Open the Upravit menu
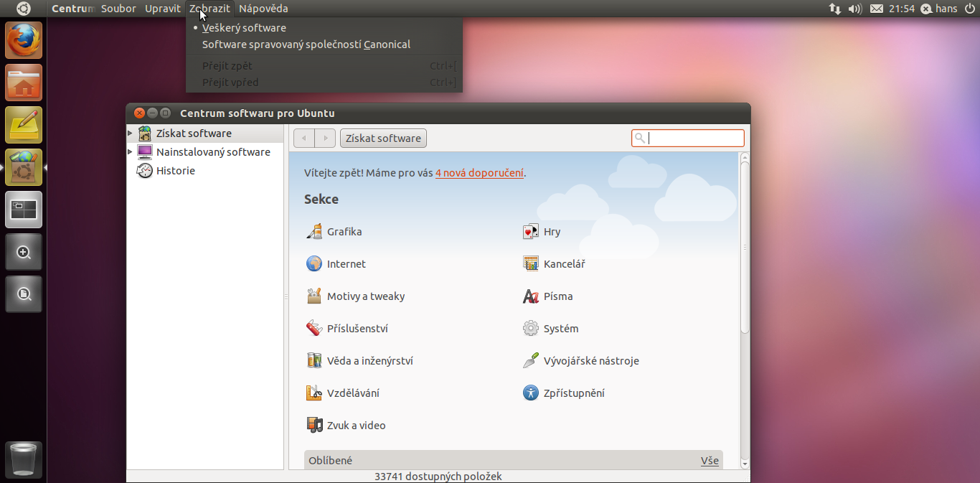 (163, 9)
